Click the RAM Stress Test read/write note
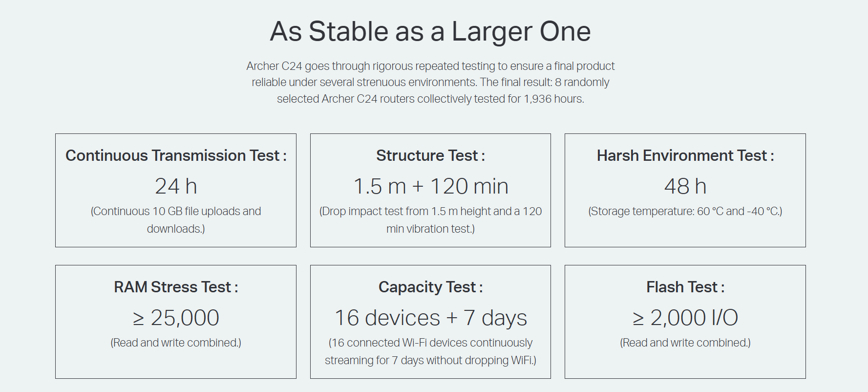 point(176,343)
